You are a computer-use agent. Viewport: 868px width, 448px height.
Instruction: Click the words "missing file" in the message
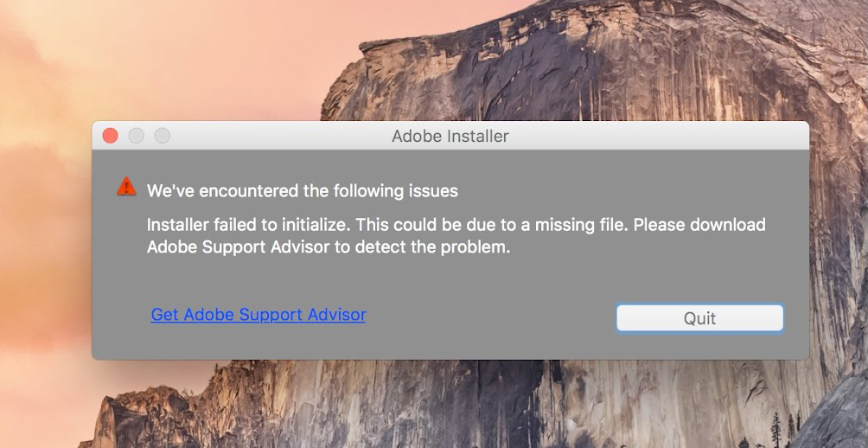[x=581, y=225]
